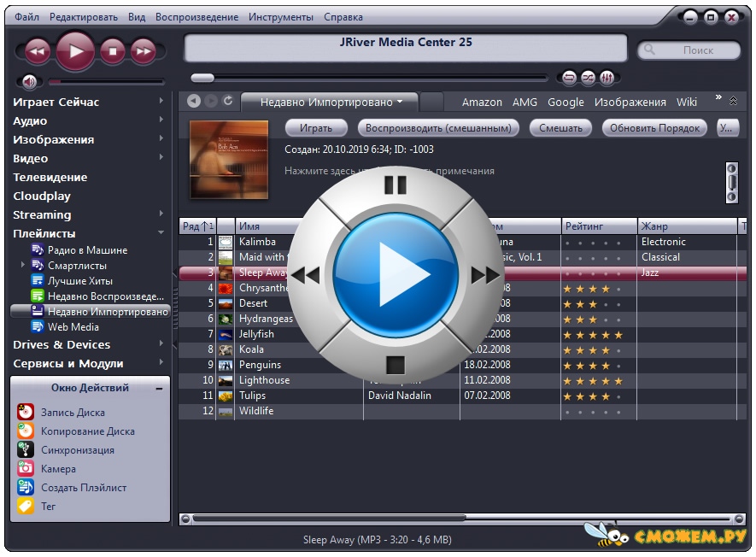
Task: Click the Тег tag icon
Action: (26, 506)
